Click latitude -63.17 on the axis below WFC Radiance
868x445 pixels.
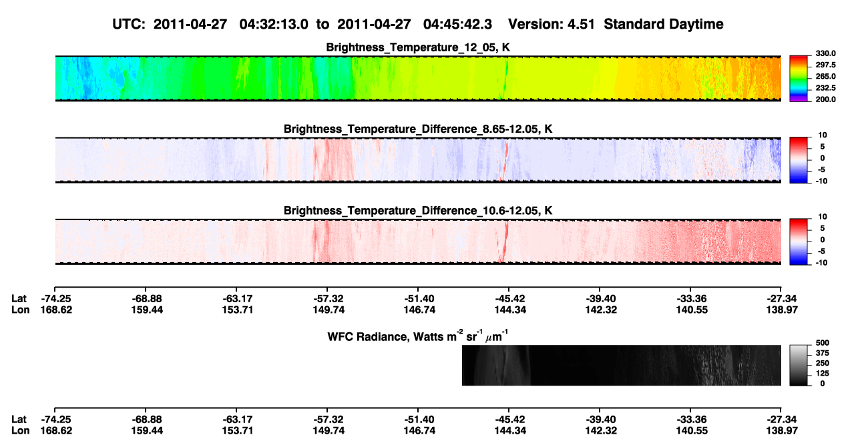(236, 420)
